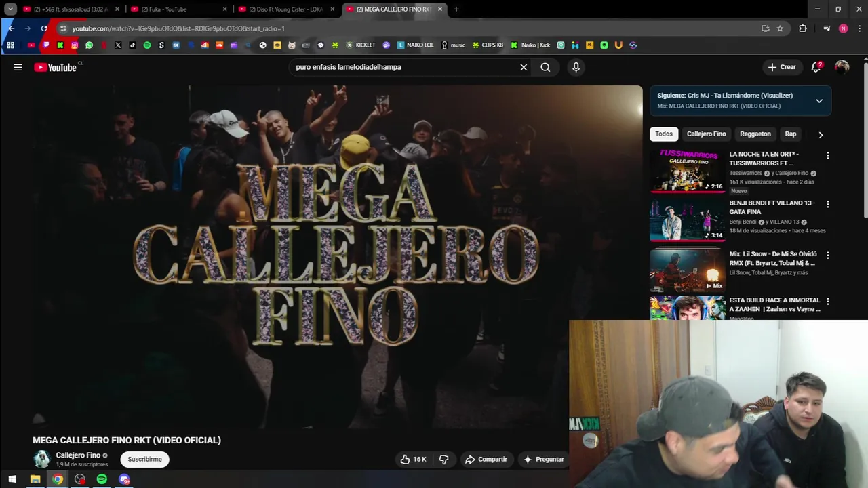The image size is (868, 488).
Task: Open options for LA NOCHE TA EN ORT video
Action: (x=827, y=156)
